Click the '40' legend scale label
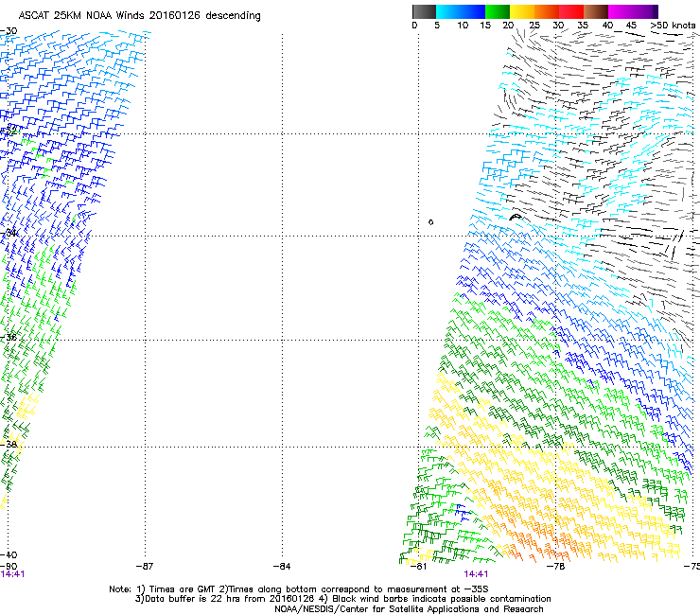700x615 pixels. pos(607,26)
